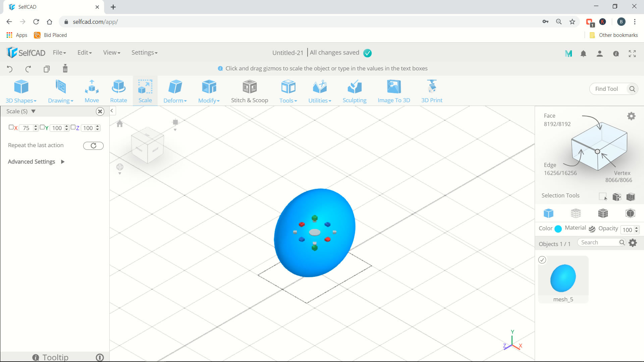This screenshot has height=362, width=644.
Task: Click the Copy object icon
Action: 47,69
